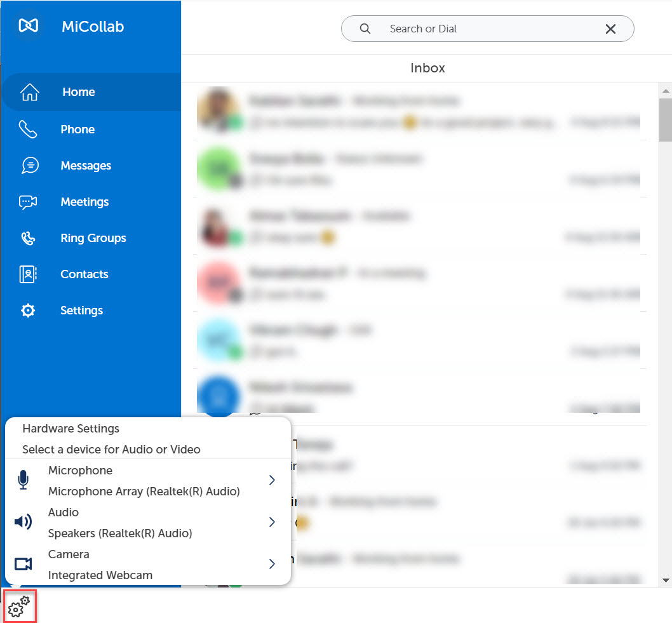Image resolution: width=672 pixels, height=623 pixels.
Task: Click the Meetings video chat icon
Action: tap(29, 202)
